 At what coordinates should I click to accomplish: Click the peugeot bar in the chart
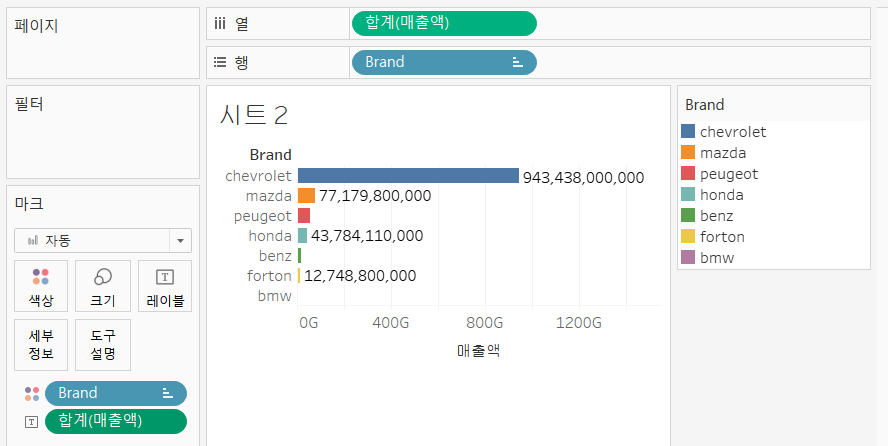304,216
